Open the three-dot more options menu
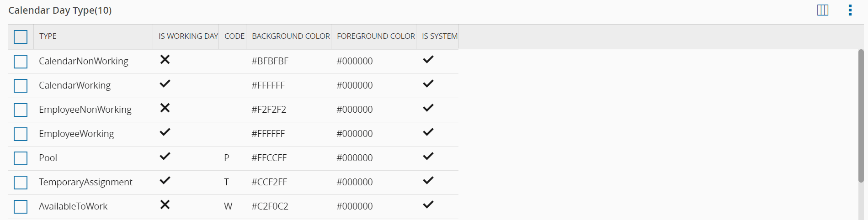Image resolution: width=868 pixels, height=220 pixels. 850,10
